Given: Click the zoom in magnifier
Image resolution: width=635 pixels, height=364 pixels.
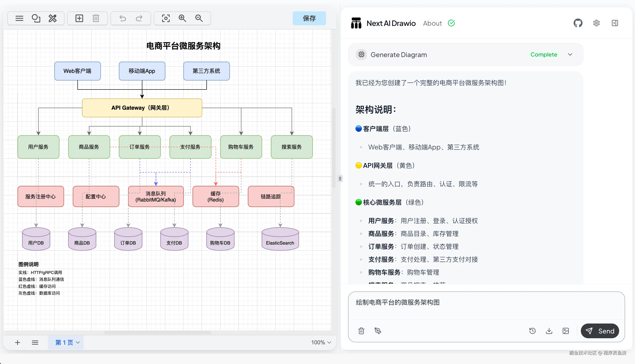Looking at the screenshot, I should point(182,18).
